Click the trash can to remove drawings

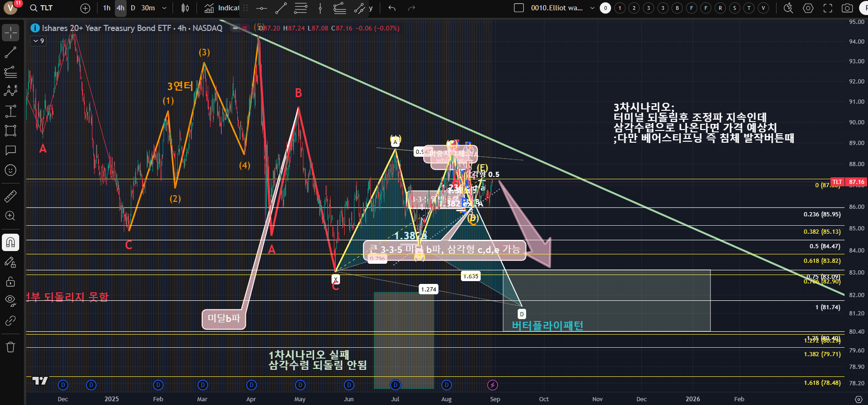tap(10, 347)
